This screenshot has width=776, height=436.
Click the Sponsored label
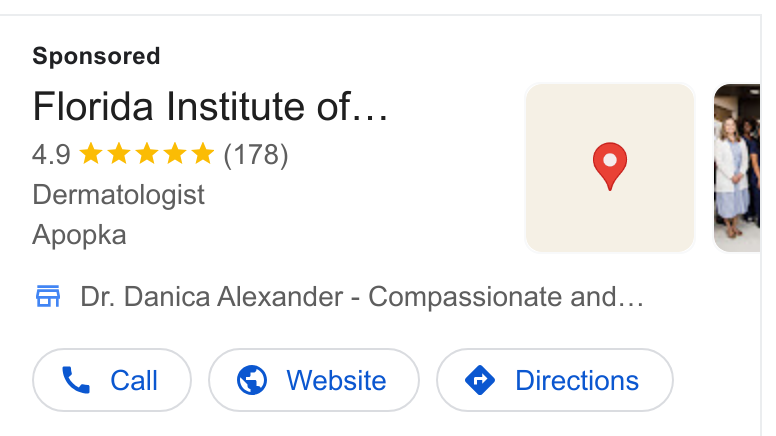pos(97,56)
